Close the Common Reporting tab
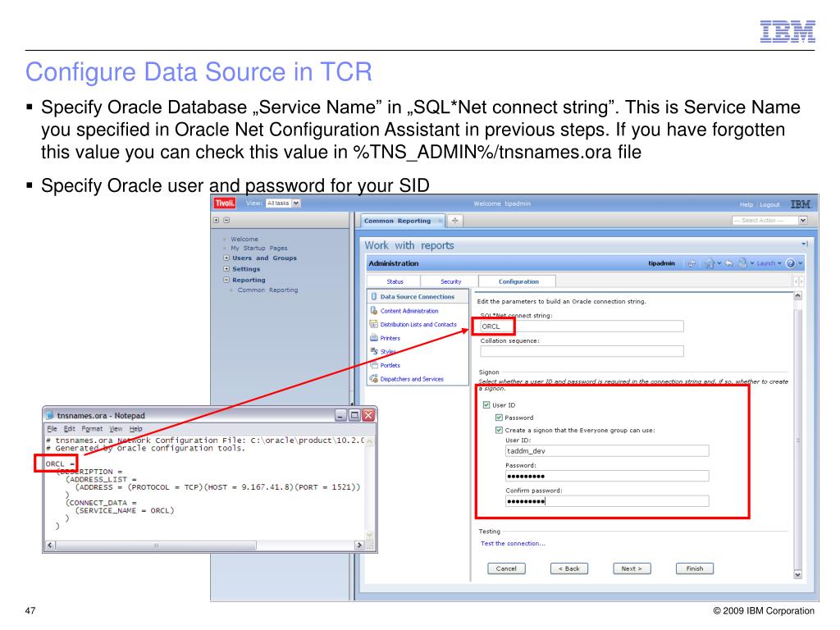This screenshot has height=630, width=840. pos(441,221)
